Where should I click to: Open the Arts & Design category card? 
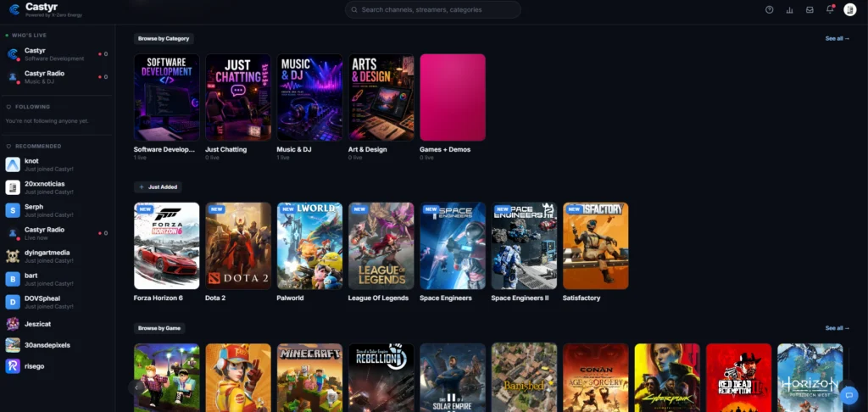(x=381, y=97)
